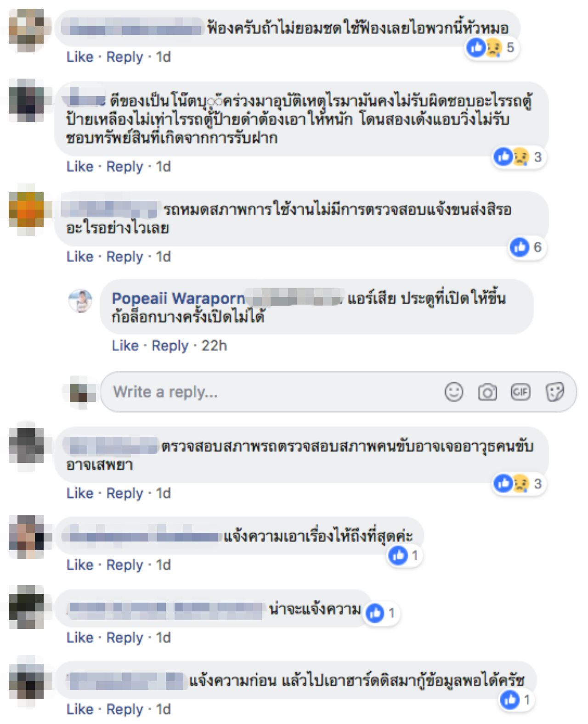Open the sticker picker icon
Viewport: 588px width, 724px height.
[x=554, y=392]
